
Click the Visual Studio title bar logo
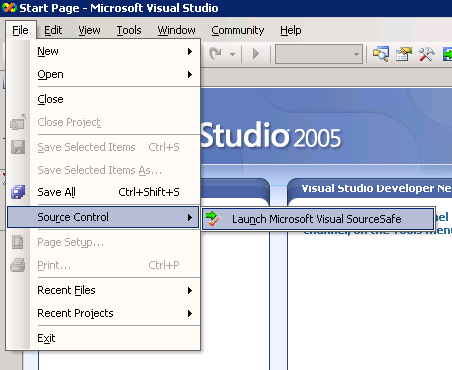(9, 8)
